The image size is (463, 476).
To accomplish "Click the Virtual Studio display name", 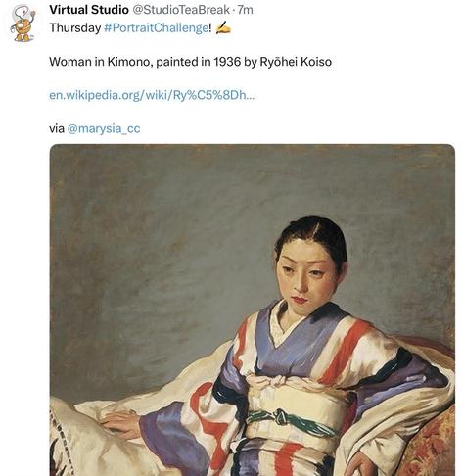I will click(89, 10).
